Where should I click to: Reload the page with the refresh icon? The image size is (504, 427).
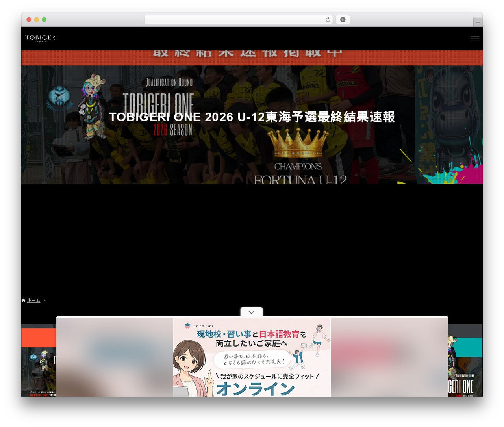click(328, 20)
